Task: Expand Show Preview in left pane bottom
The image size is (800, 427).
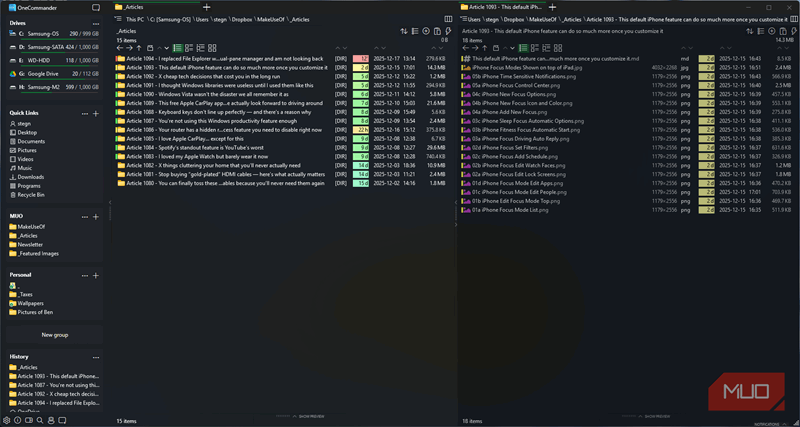Action: coord(310,416)
